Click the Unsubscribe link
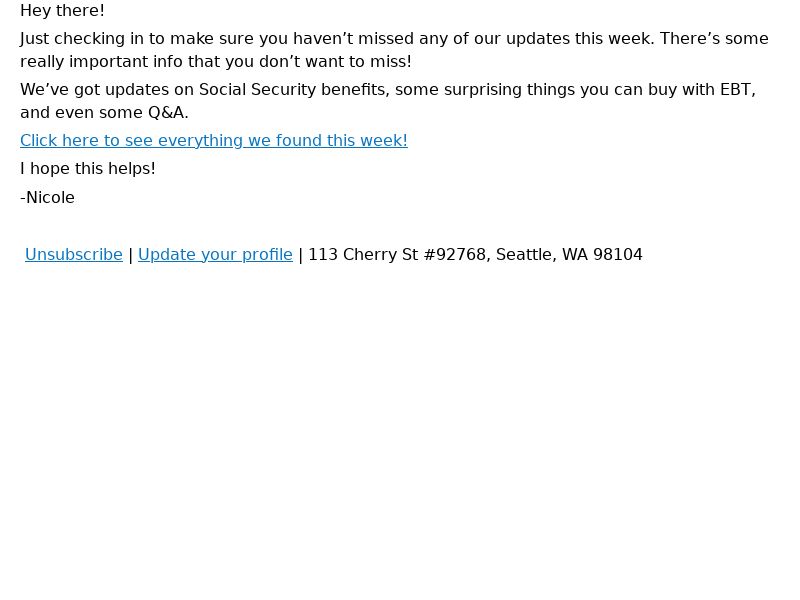Image resolution: width=800 pixels, height=600 pixels. pos(74,254)
